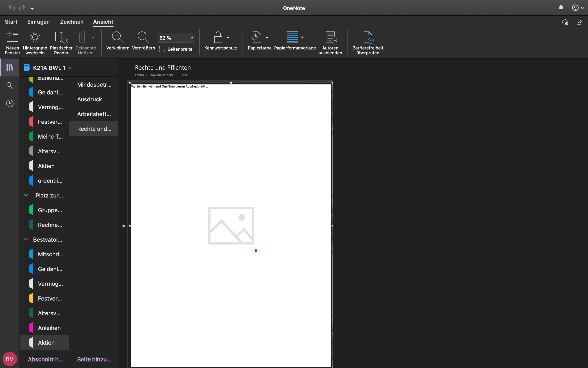Click the Kennwortschutz lock icon

218,37
